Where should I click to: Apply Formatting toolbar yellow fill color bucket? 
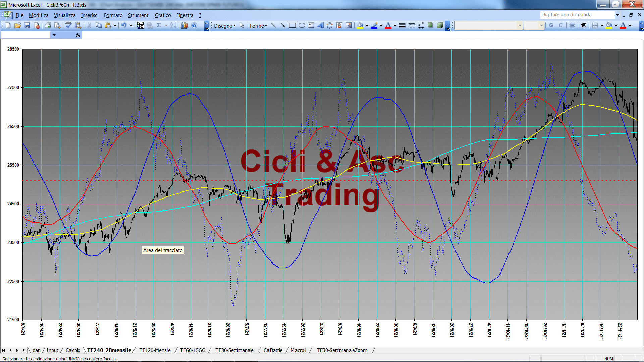pyautogui.click(x=609, y=25)
